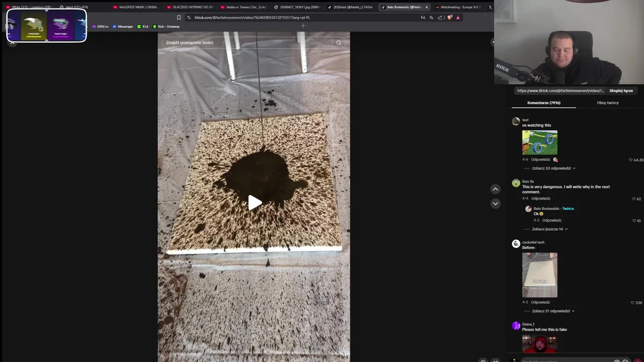
Task: Close the active Bato Bostandzic tab
Action: click(427, 7)
